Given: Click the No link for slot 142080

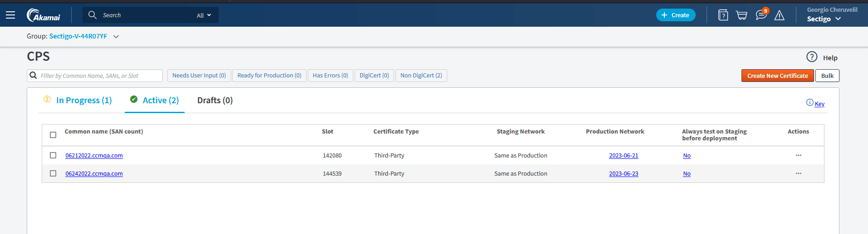Looking at the screenshot, I should click(687, 156).
